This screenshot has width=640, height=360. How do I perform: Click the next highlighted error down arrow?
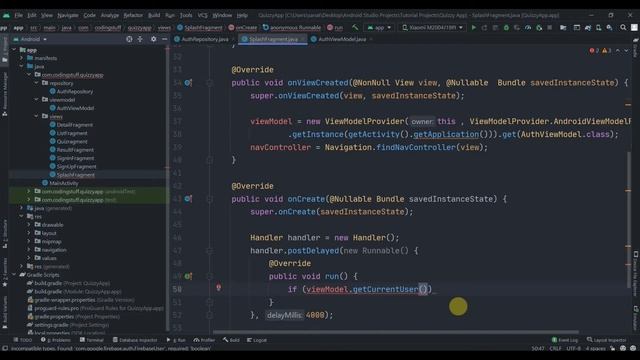click(x=626, y=51)
